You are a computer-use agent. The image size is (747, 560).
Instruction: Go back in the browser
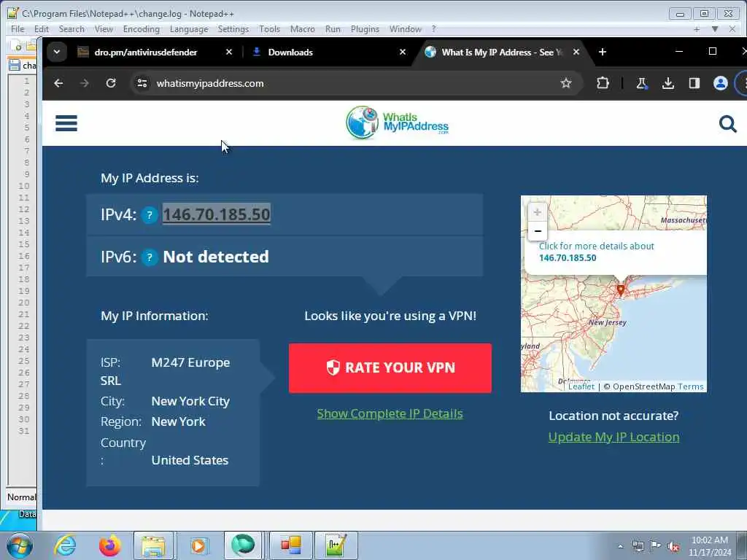58,83
